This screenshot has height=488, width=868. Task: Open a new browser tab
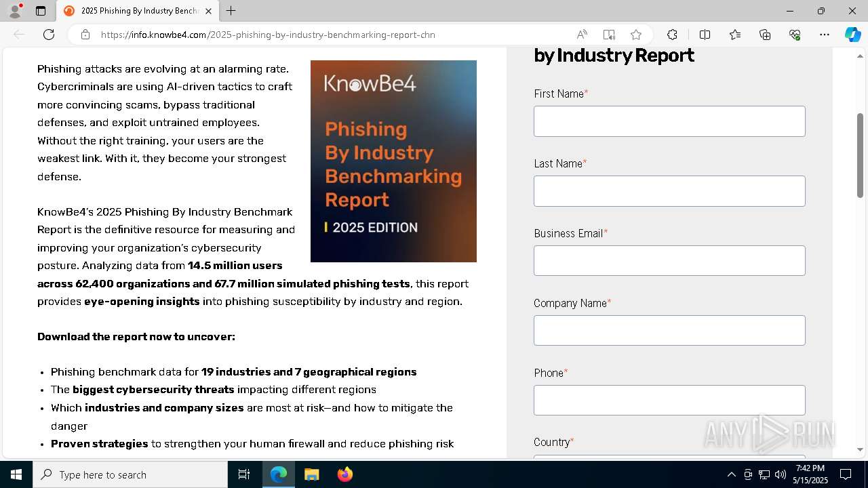(231, 11)
